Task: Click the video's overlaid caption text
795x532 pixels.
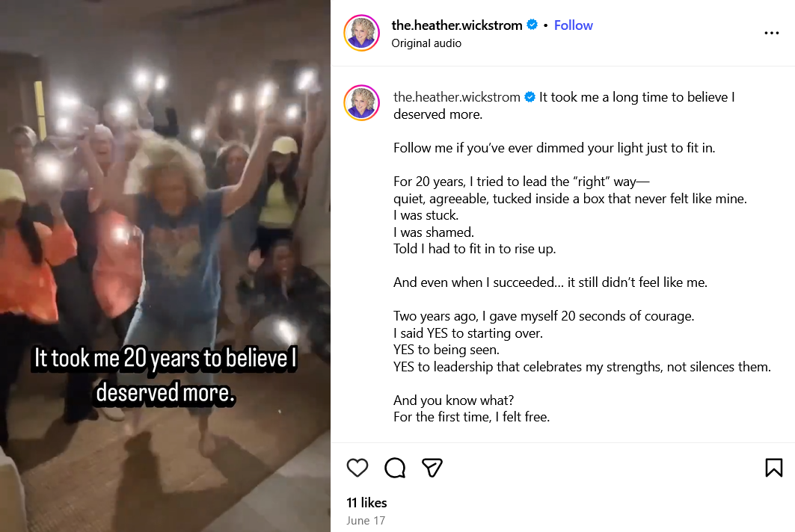Action: coord(165,375)
